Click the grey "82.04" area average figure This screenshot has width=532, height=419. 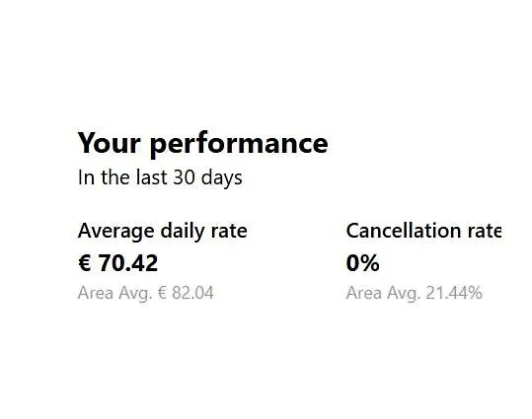point(192,293)
